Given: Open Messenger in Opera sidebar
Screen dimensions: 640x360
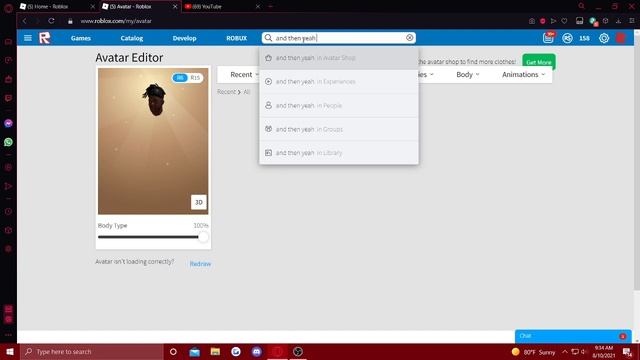Looking at the screenshot, I should [8, 123].
